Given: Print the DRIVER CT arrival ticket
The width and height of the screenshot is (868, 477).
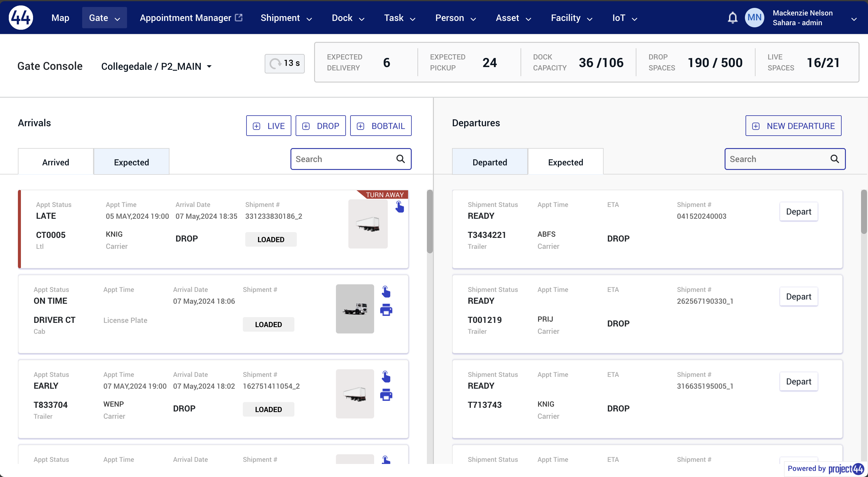Looking at the screenshot, I should pos(386,310).
